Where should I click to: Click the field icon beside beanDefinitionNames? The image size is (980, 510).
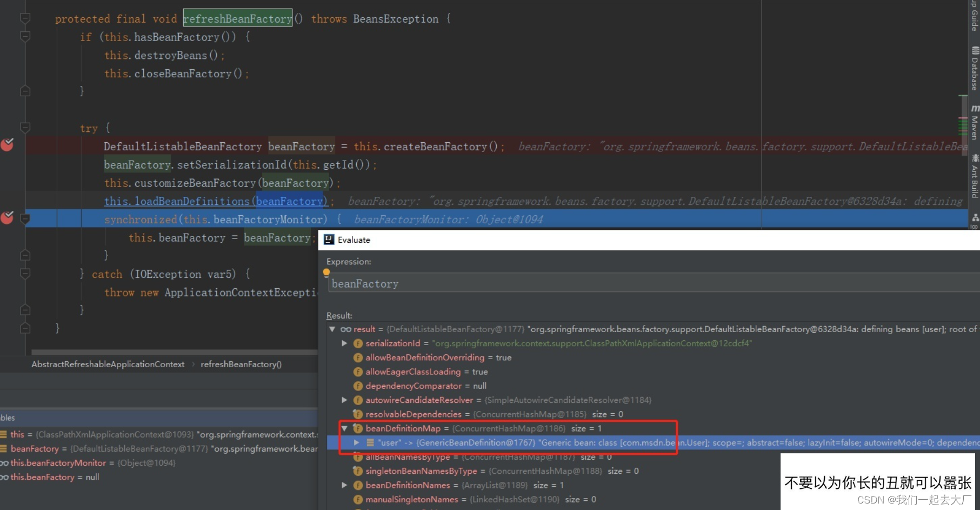pos(358,485)
